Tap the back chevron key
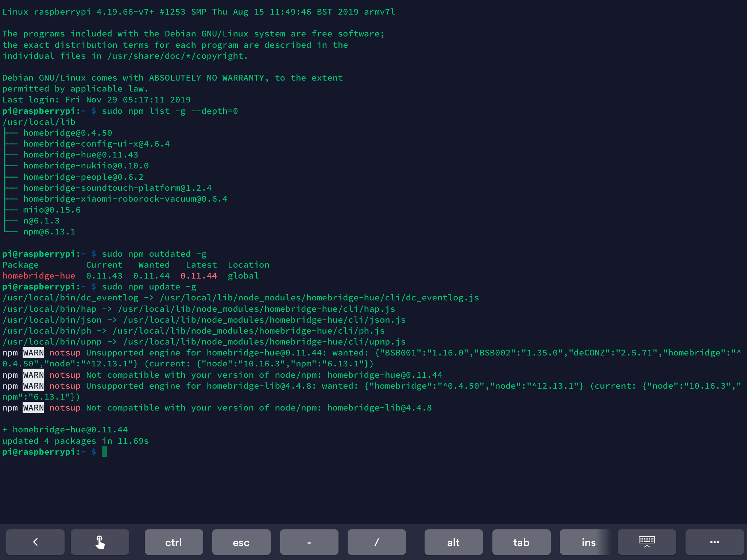Screen dimensions: 747x560 (x=35, y=542)
